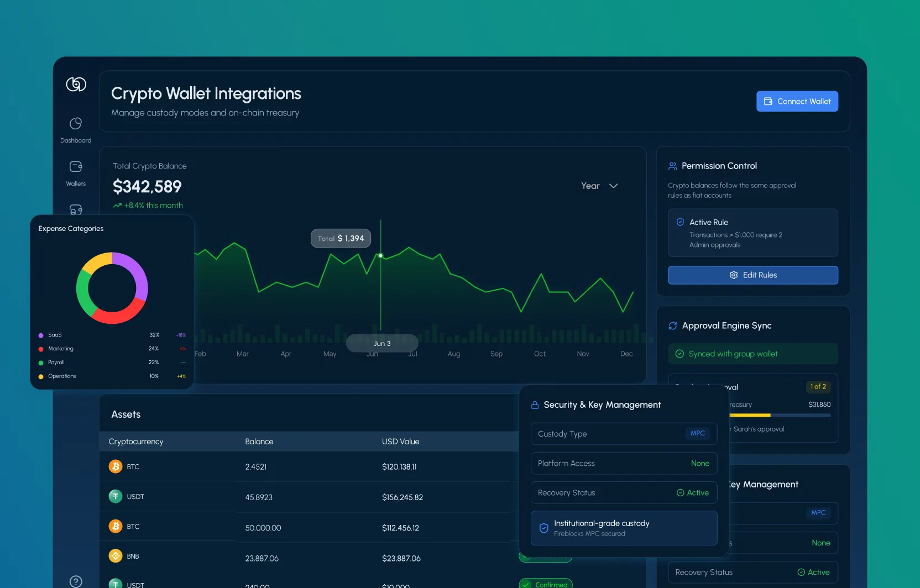Click the $342,589 total balance
This screenshot has width=920, height=588.
click(147, 187)
